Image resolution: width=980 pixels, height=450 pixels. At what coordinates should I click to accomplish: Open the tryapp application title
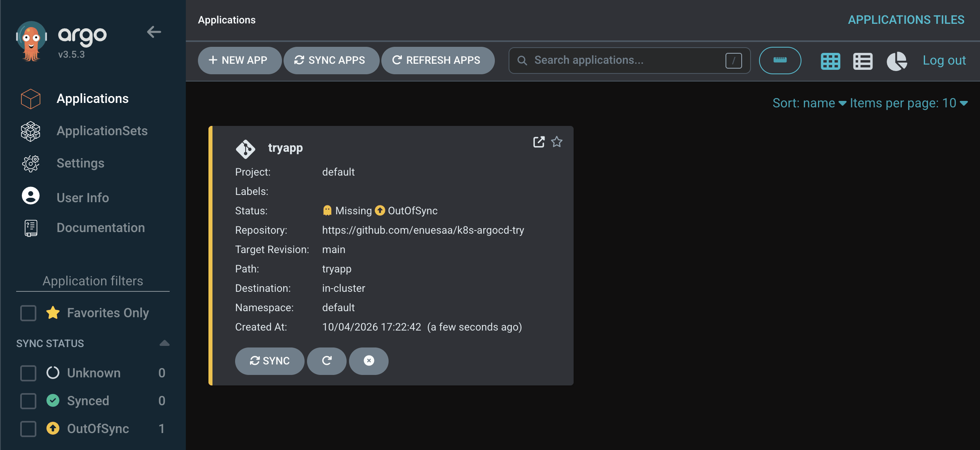(285, 148)
